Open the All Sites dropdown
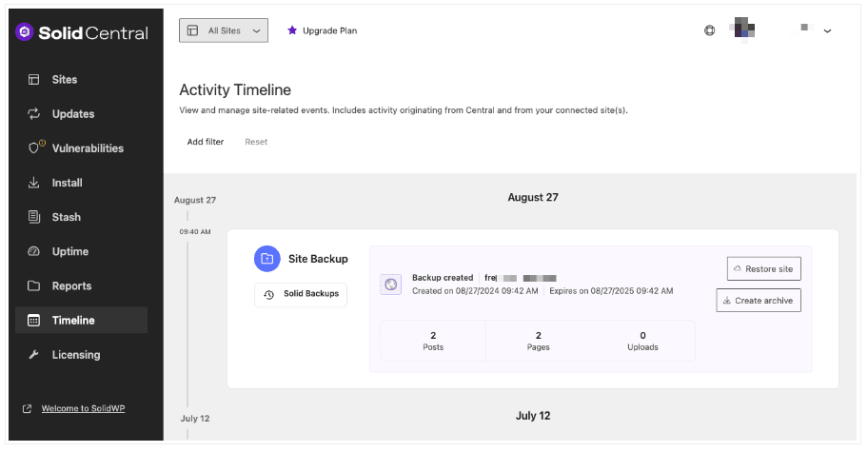The image size is (868, 452). 224,30
